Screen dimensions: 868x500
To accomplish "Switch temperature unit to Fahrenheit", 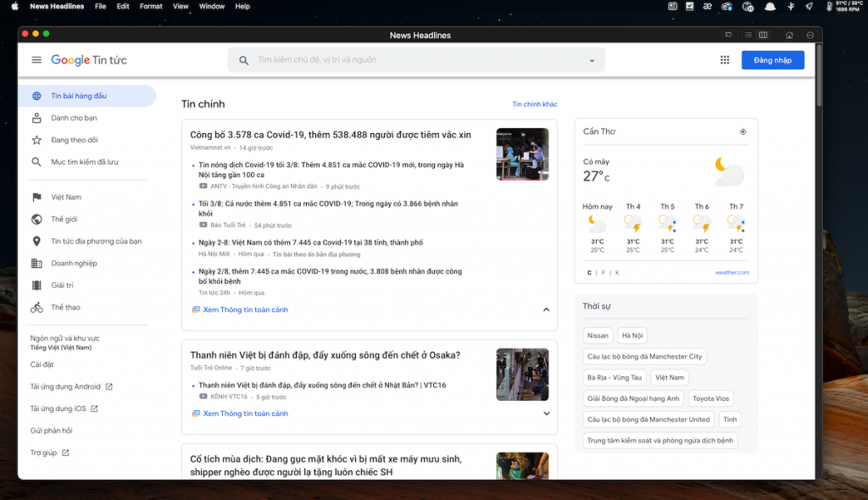I will coord(604,272).
